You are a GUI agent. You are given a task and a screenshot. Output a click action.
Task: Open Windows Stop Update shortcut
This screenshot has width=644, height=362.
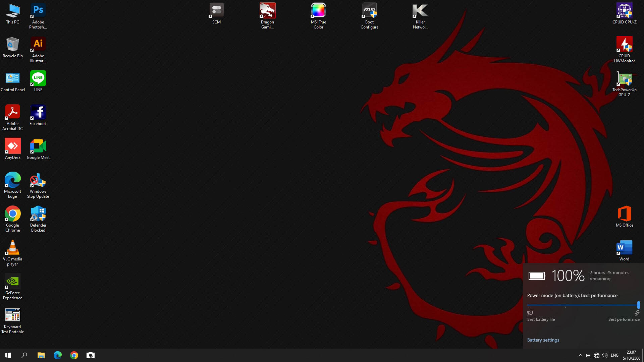[38, 185]
